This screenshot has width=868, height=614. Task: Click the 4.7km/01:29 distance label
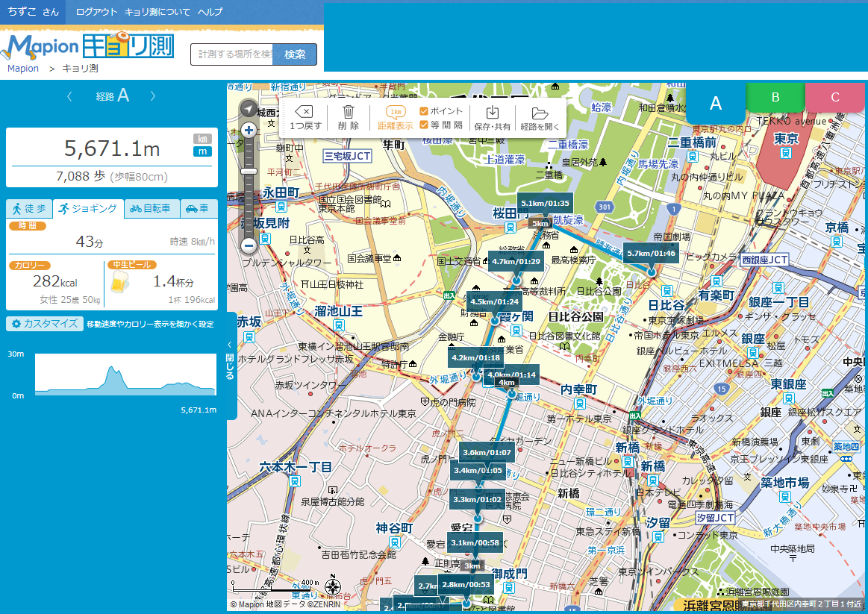(x=516, y=262)
